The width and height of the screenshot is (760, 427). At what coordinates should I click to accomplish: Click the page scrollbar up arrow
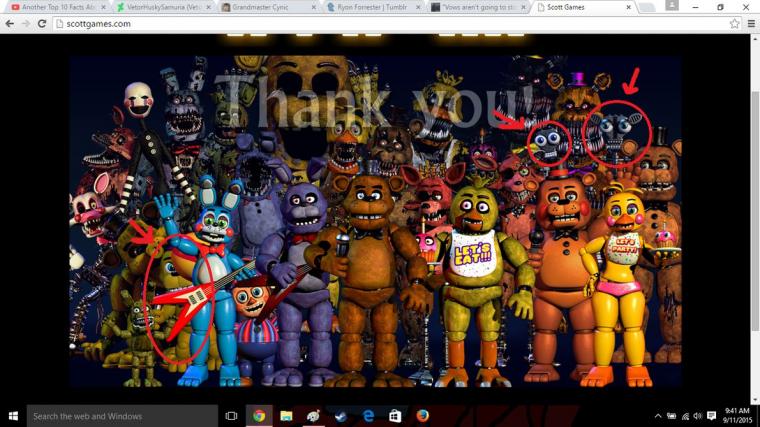coord(755,38)
